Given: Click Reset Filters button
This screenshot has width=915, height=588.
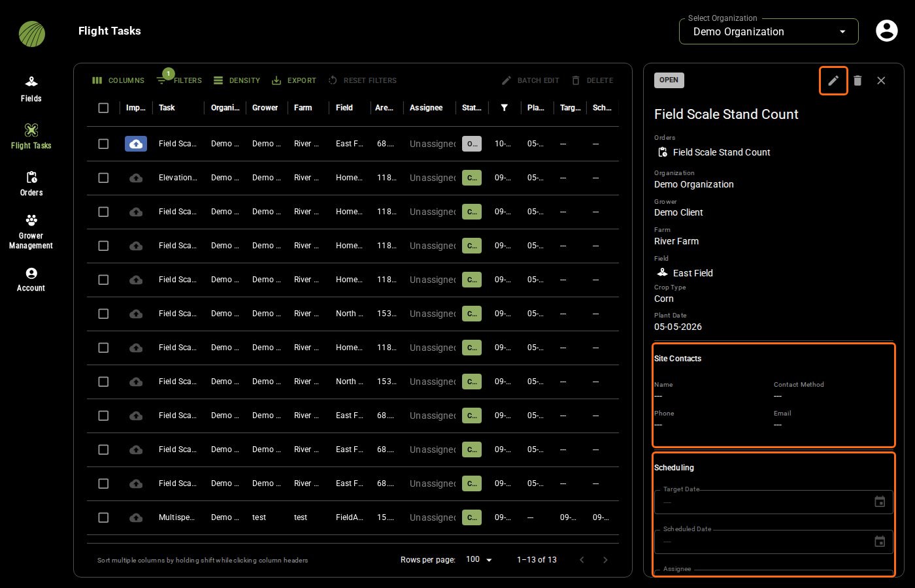Looking at the screenshot, I should coord(362,80).
